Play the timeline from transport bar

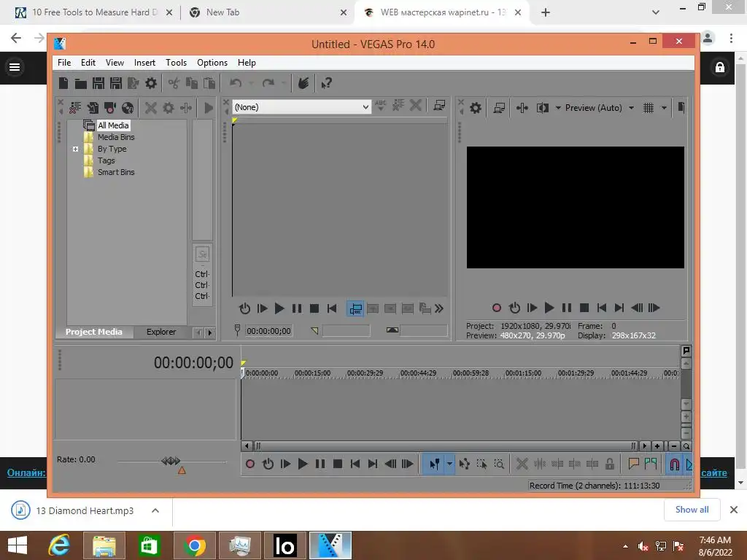click(303, 464)
